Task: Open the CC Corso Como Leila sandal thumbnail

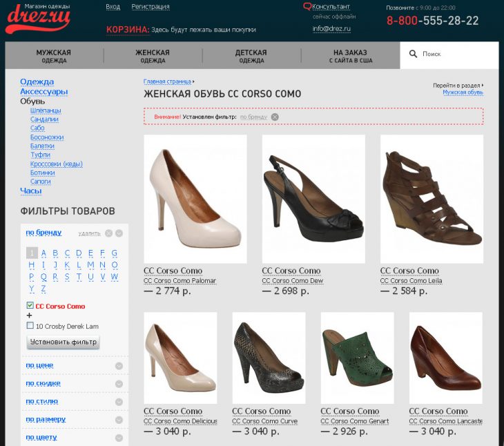Action: [x=432, y=199]
